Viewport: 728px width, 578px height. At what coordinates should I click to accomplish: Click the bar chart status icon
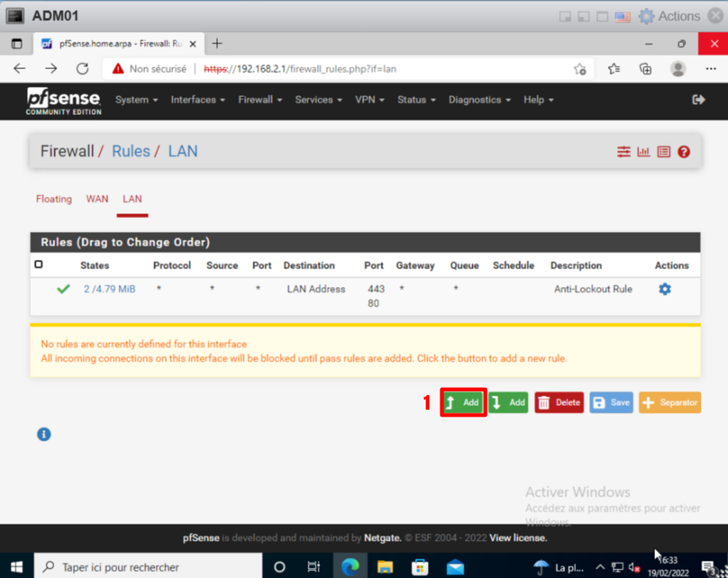(x=643, y=152)
